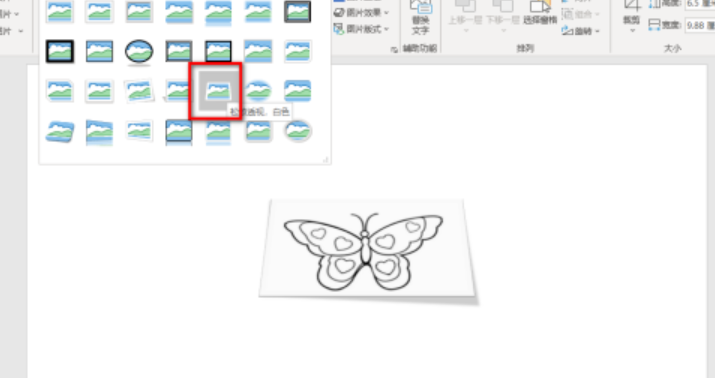Choose the black oval picture style

pyautogui.click(x=139, y=51)
